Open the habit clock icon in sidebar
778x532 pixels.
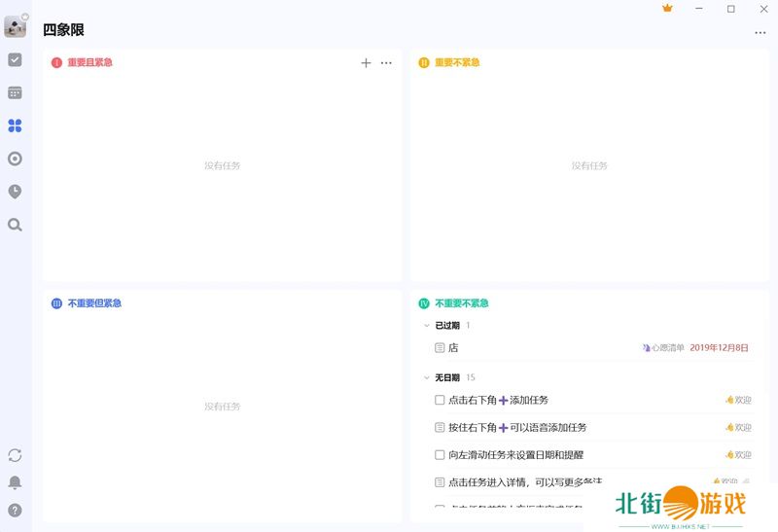(x=15, y=192)
